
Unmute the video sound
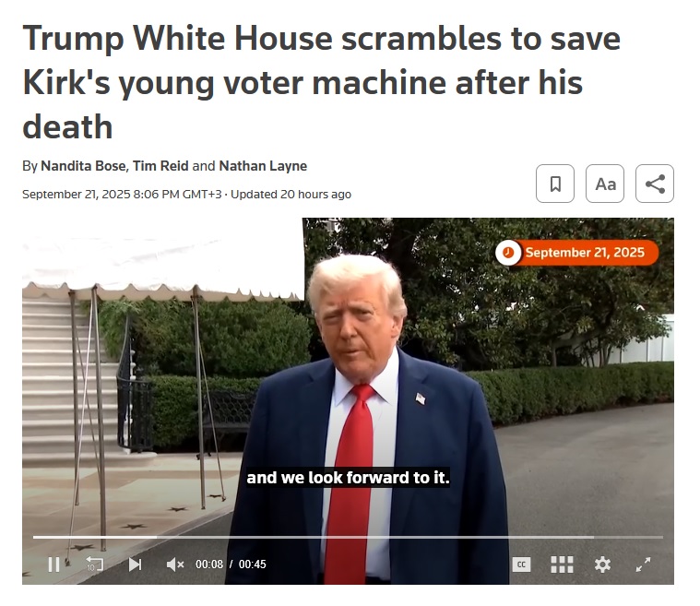click(174, 564)
